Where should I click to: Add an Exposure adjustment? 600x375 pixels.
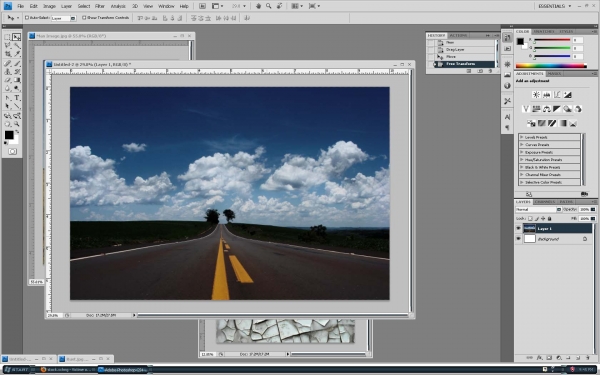point(567,95)
